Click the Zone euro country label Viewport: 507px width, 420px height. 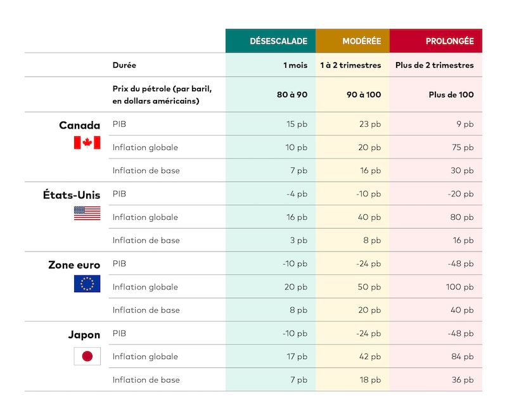(x=74, y=265)
